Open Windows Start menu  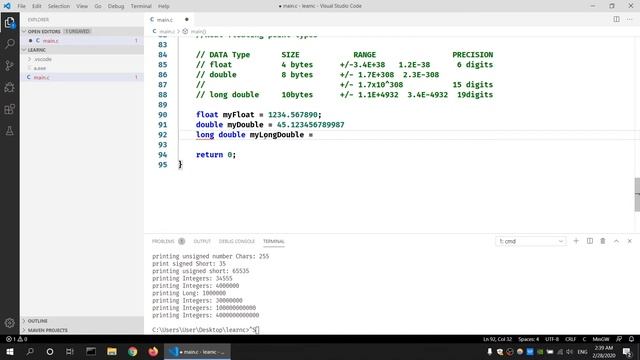tap(9, 351)
